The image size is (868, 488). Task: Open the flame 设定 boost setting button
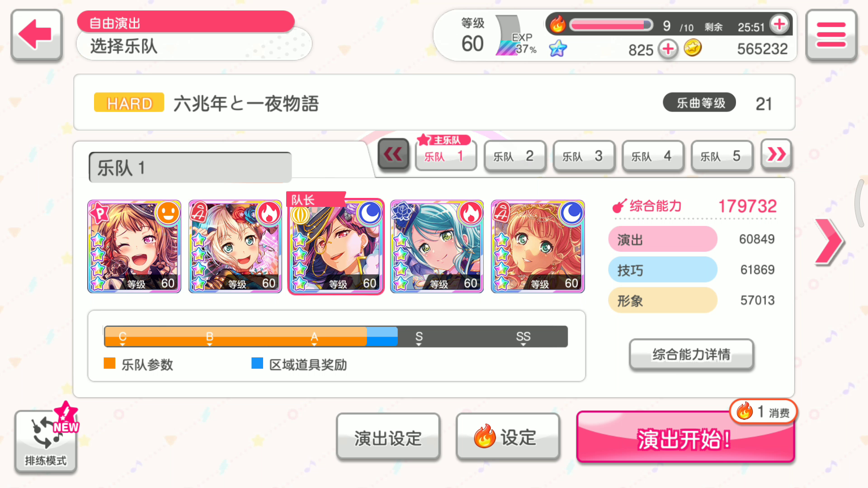coord(508,437)
